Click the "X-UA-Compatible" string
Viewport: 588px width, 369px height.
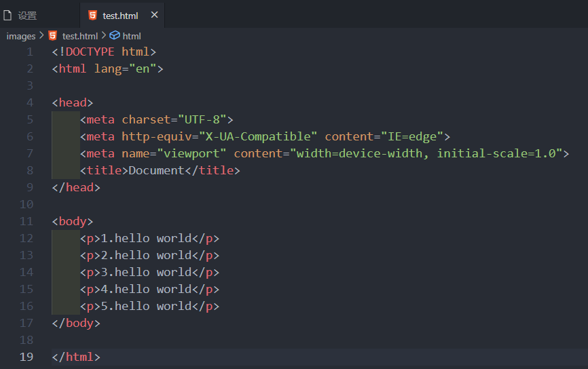(258, 137)
